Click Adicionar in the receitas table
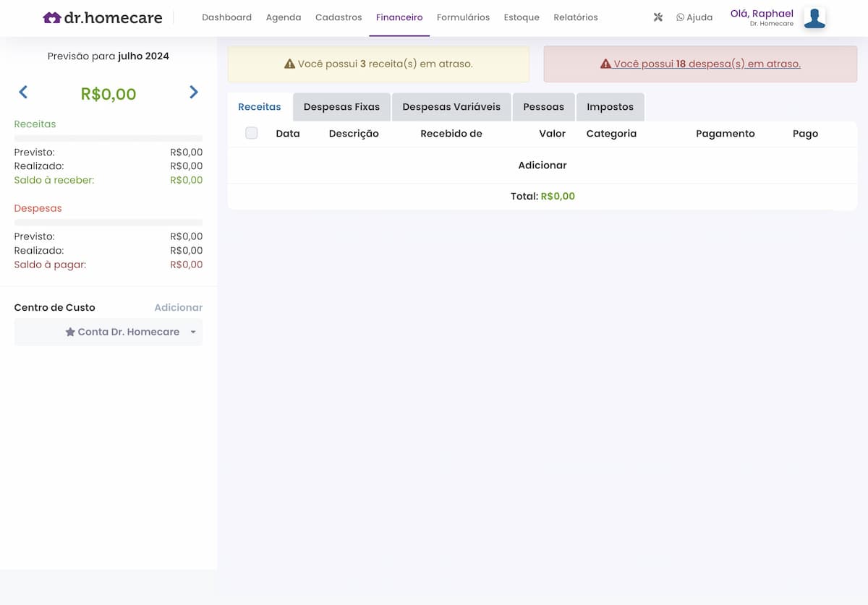Viewport: 868px width, 605px height. tap(542, 166)
